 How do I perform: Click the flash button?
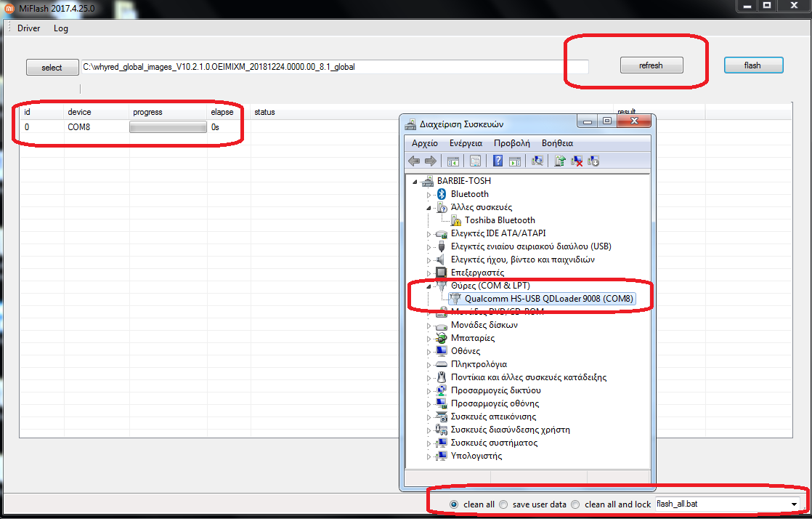752,65
